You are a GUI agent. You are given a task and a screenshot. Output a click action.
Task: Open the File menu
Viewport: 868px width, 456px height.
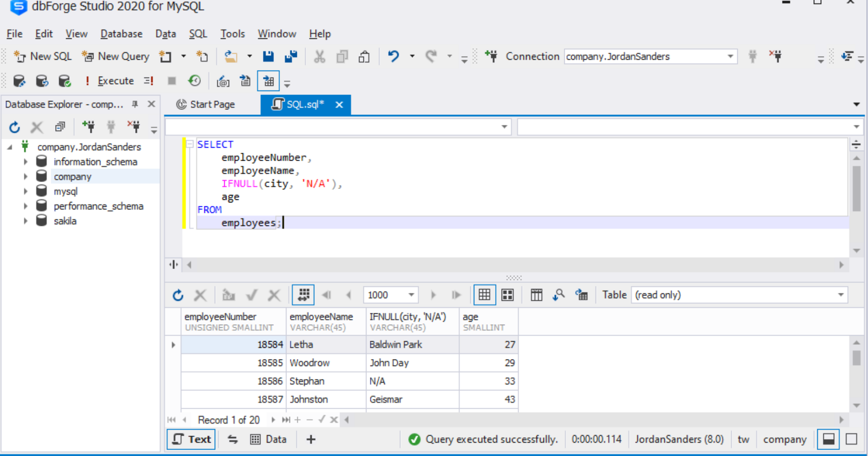pyautogui.click(x=14, y=34)
